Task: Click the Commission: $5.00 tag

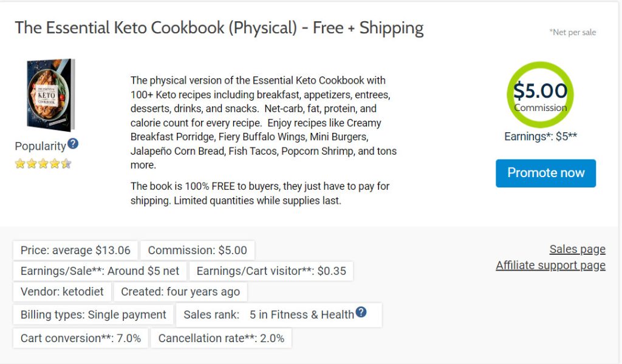Action: tap(197, 251)
